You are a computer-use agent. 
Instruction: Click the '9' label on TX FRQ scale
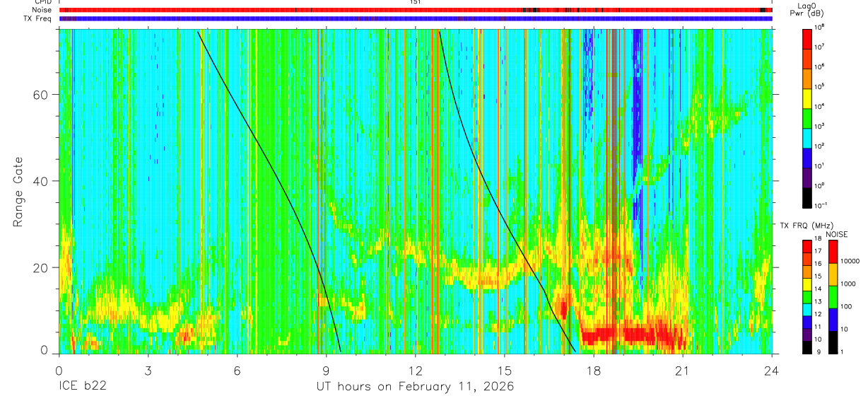click(x=818, y=353)
